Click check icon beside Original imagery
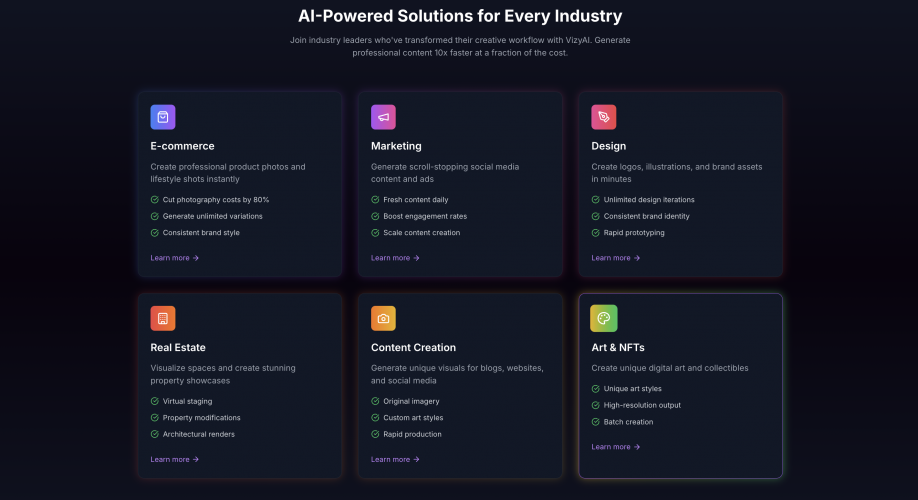 pyautogui.click(x=375, y=401)
